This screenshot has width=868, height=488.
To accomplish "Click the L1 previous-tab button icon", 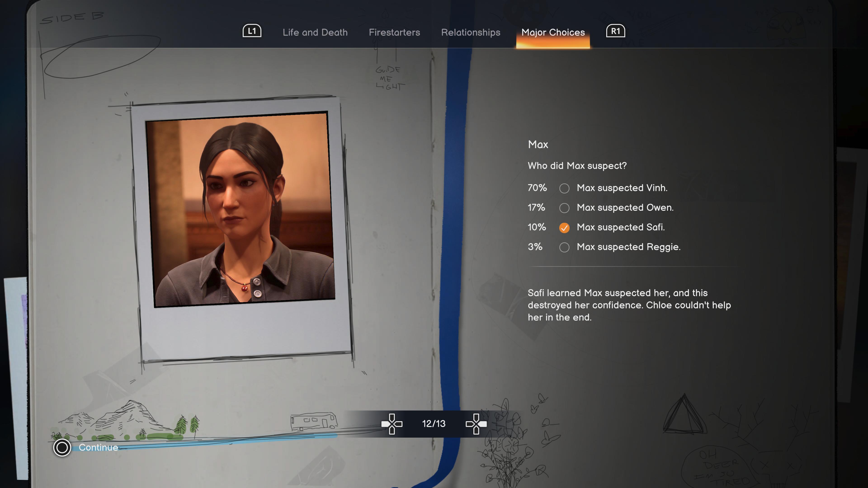I will [x=252, y=31].
